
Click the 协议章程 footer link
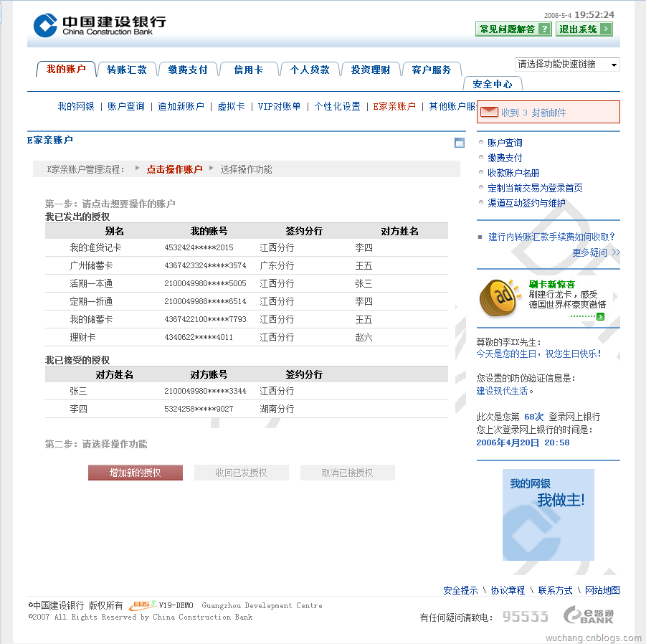(x=508, y=590)
